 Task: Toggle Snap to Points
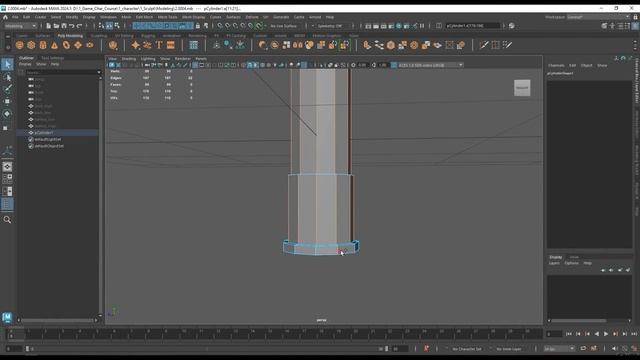[236, 26]
